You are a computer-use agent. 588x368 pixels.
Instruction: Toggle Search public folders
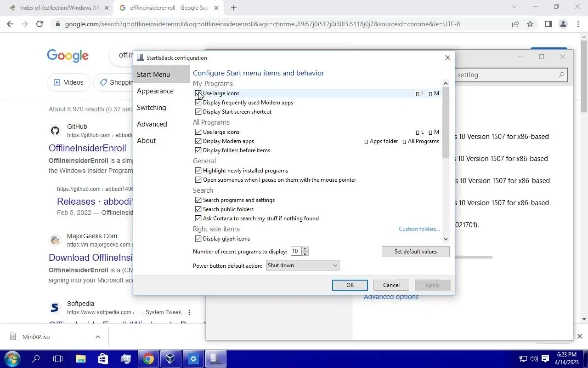(x=198, y=209)
